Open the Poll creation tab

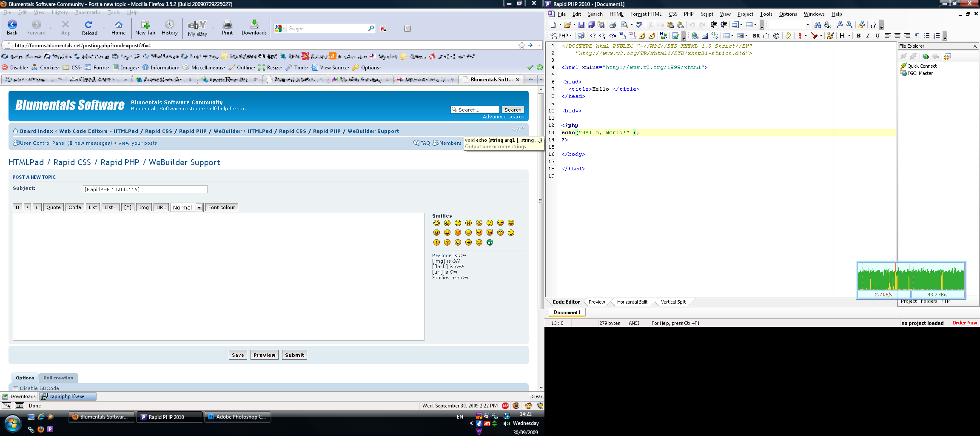coord(58,378)
